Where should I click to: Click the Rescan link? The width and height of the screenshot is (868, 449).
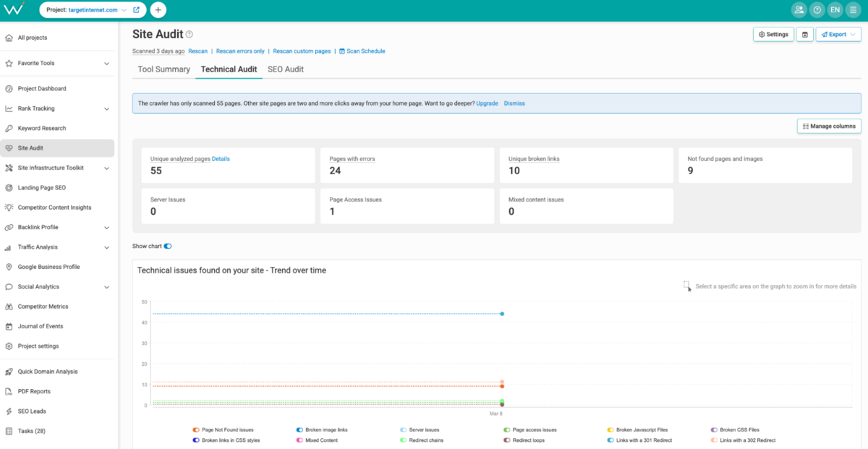197,51
